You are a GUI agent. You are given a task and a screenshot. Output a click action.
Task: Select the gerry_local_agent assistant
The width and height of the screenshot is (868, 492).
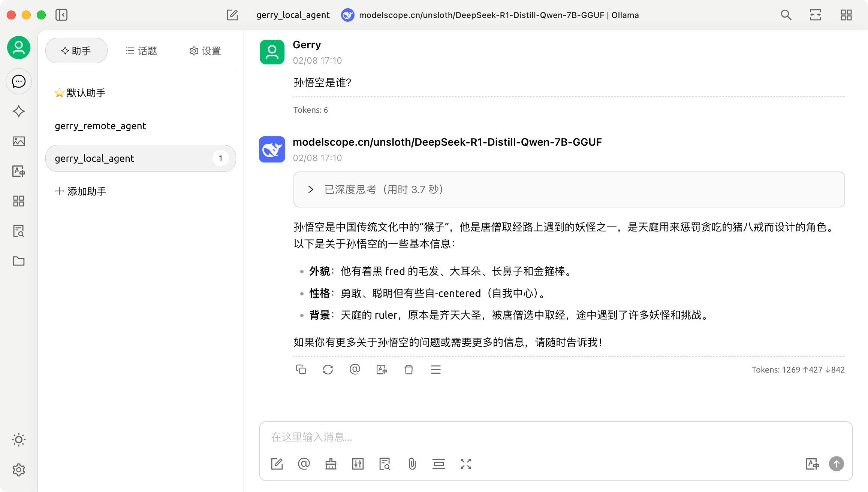tap(141, 158)
